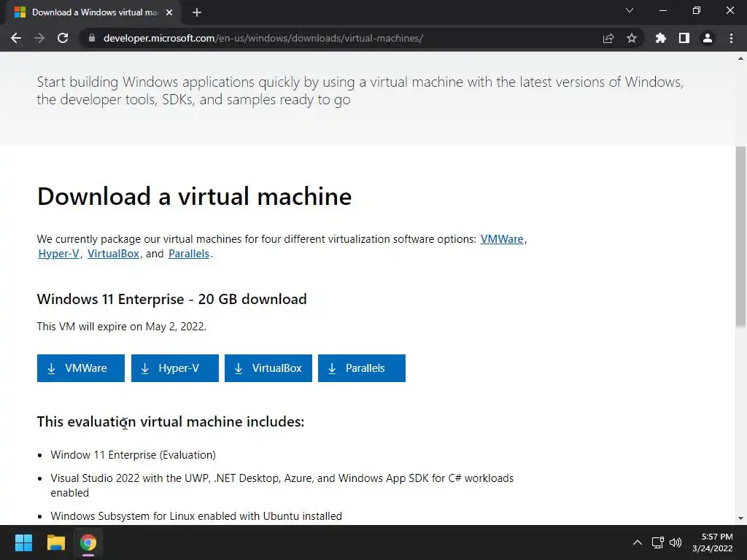The image size is (747, 560).
Task: Toggle the Chrome side panel
Action: click(x=684, y=38)
